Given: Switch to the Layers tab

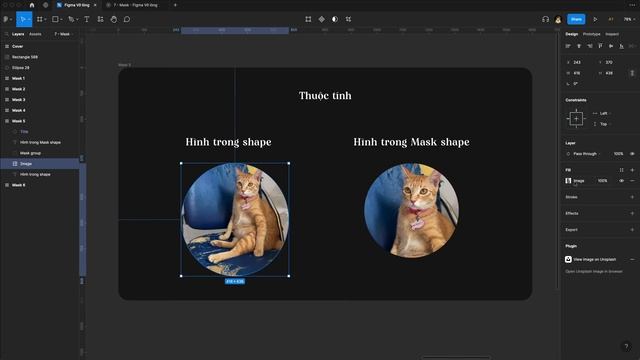Looking at the screenshot, I should (x=18, y=34).
